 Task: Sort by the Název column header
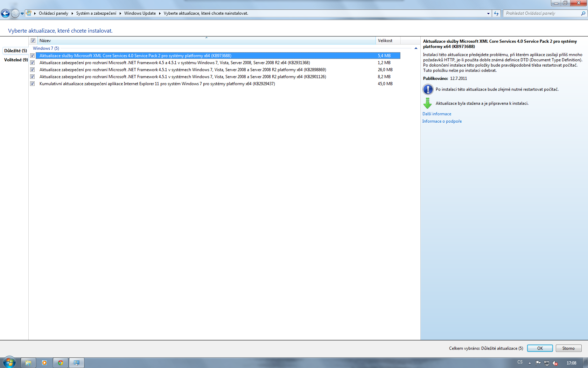tap(206, 41)
